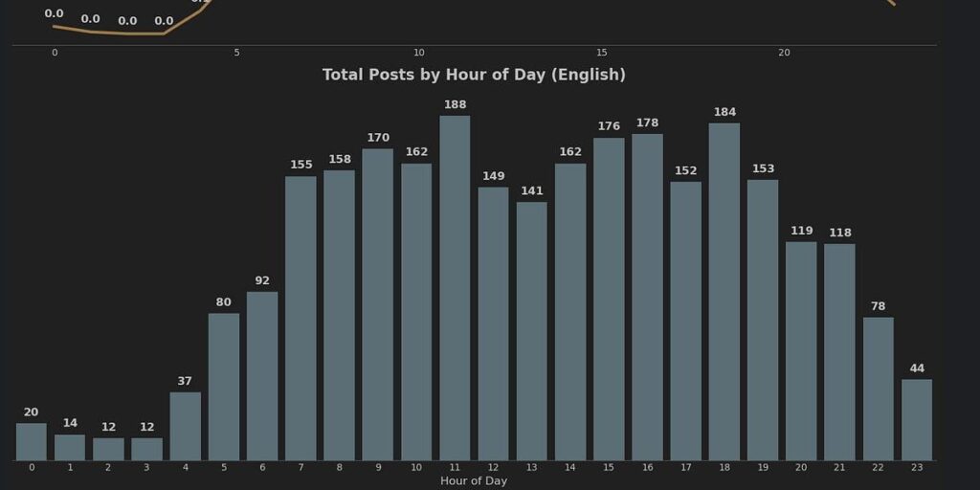Image resolution: width=980 pixels, height=490 pixels.
Task: Click the 'Hour of Day' axis label
Action: (473, 480)
